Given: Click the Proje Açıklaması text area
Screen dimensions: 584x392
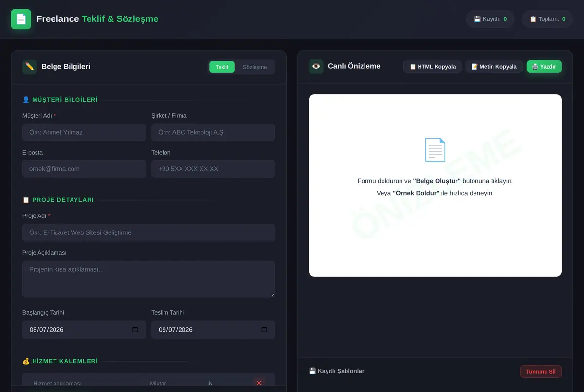Looking at the screenshot, I should pos(149,279).
